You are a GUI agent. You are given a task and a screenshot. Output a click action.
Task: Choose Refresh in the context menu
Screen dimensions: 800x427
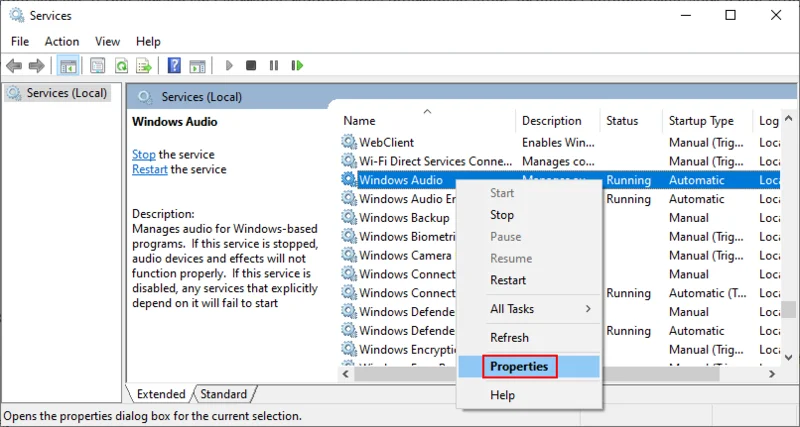tap(529, 338)
